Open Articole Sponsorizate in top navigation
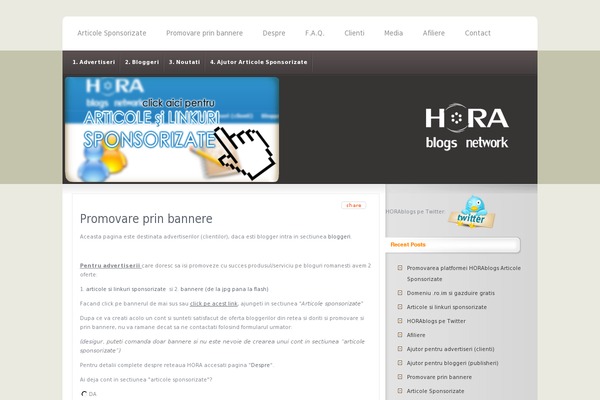Screen dimensions: 600x400 click(112, 33)
